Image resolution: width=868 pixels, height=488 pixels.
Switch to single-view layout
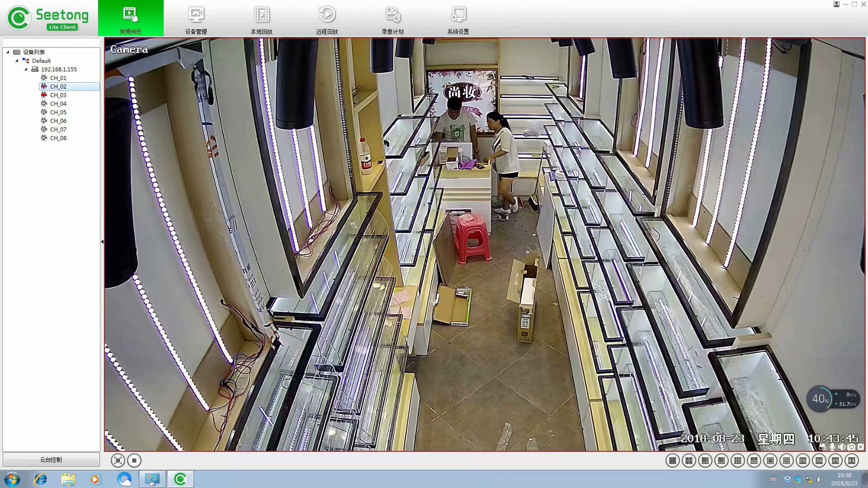(672, 460)
